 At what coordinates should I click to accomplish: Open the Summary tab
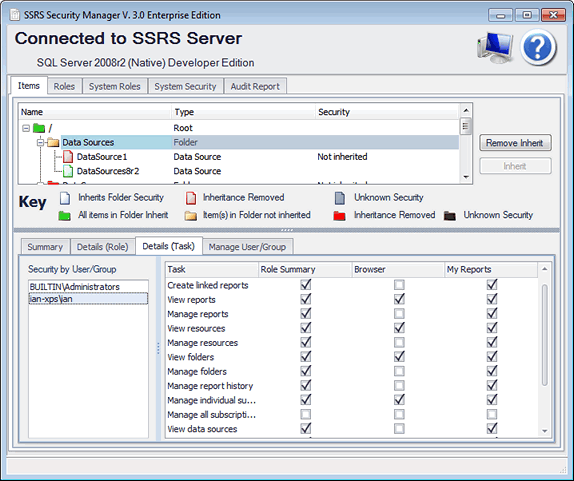click(x=45, y=247)
